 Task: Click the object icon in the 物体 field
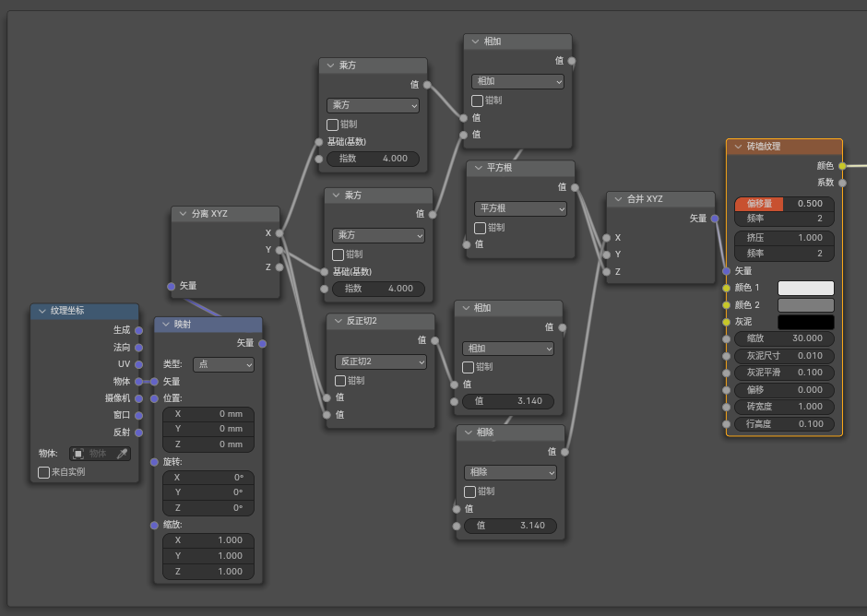tap(78, 454)
